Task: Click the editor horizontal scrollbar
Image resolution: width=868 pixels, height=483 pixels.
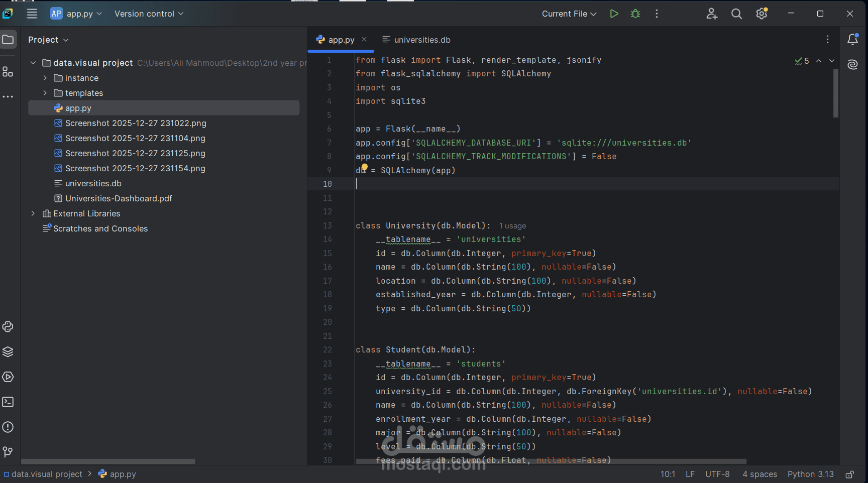Action: click(x=551, y=461)
